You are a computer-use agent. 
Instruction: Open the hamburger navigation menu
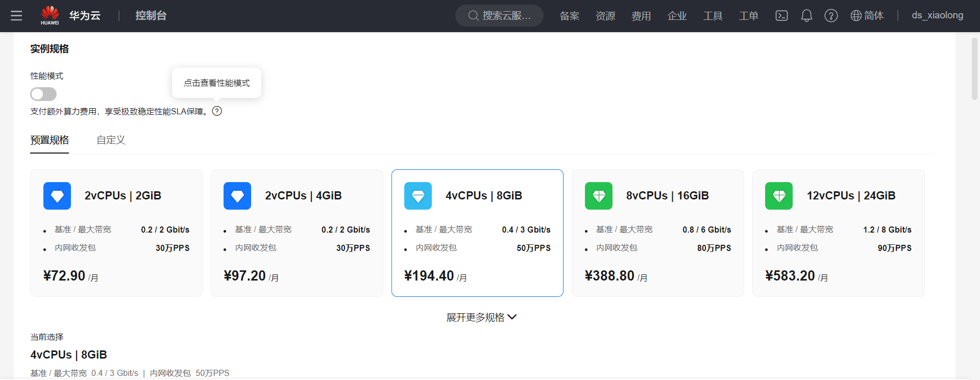pyautogui.click(x=16, y=16)
